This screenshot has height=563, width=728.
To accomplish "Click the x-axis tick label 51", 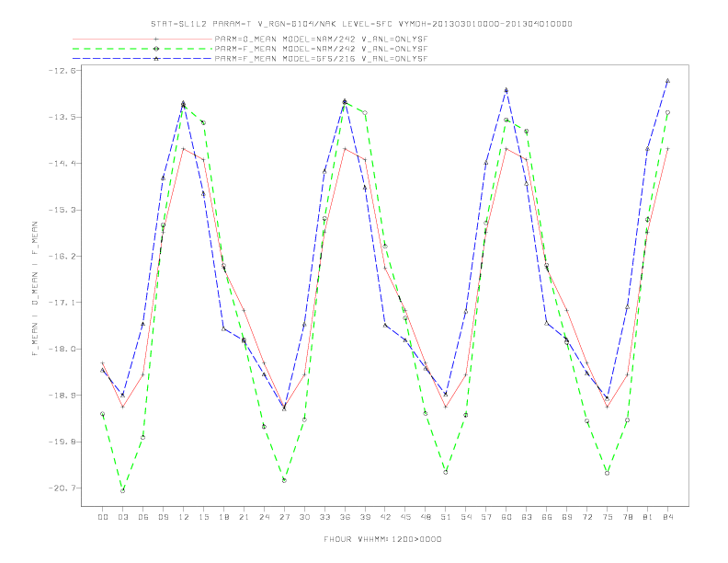I will [446, 517].
